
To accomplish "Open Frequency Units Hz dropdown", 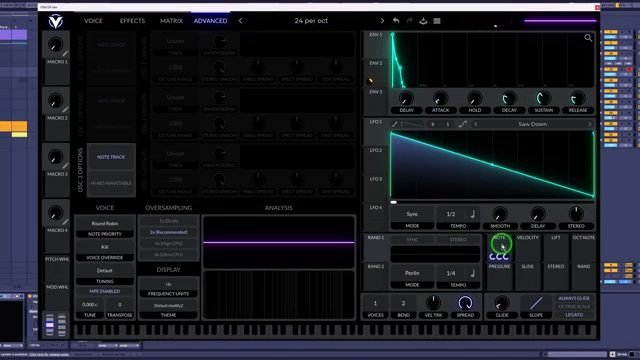I will pos(169,284).
